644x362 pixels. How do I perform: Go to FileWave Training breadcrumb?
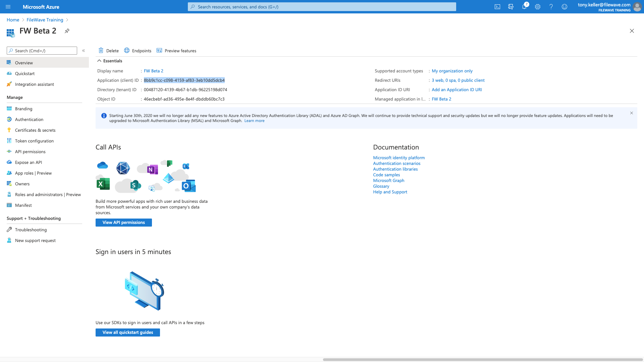tap(45, 20)
